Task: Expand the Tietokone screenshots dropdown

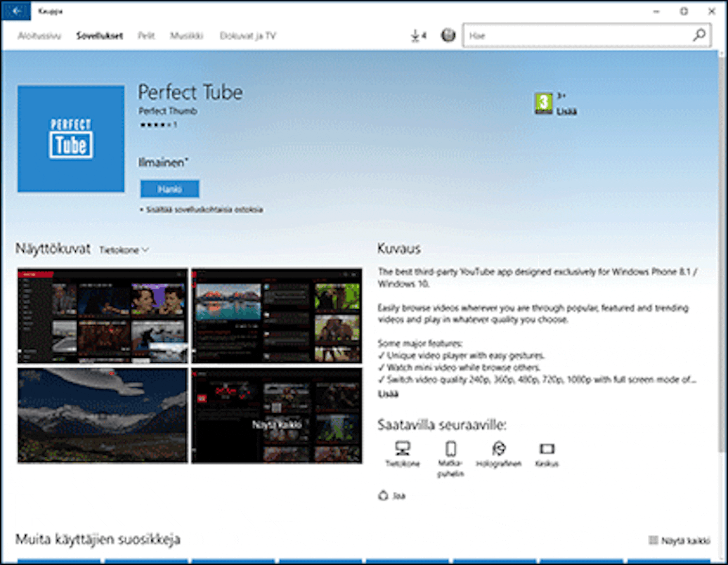Action: (124, 250)
